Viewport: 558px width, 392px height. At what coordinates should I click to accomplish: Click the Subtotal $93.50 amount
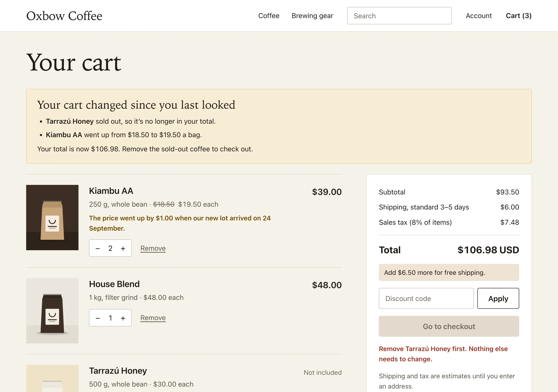(x=507, y=192)
